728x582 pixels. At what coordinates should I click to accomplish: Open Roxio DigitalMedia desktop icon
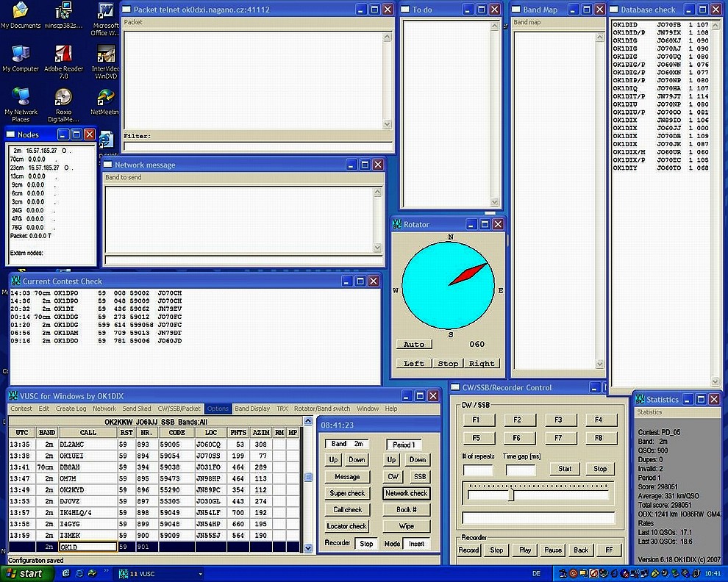coord(63,105)
